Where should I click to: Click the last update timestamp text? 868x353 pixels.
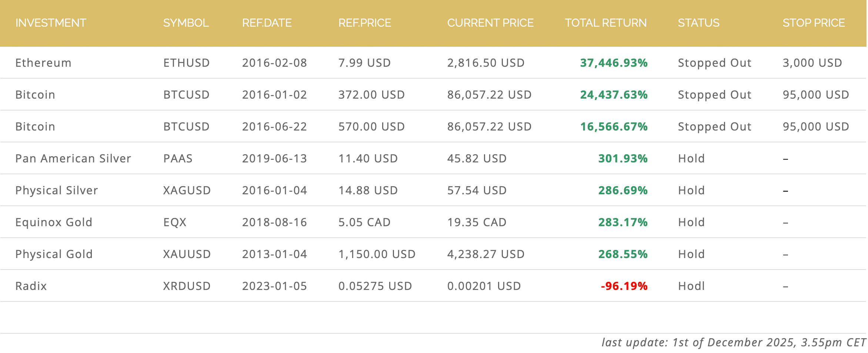(x=733, y=342)
